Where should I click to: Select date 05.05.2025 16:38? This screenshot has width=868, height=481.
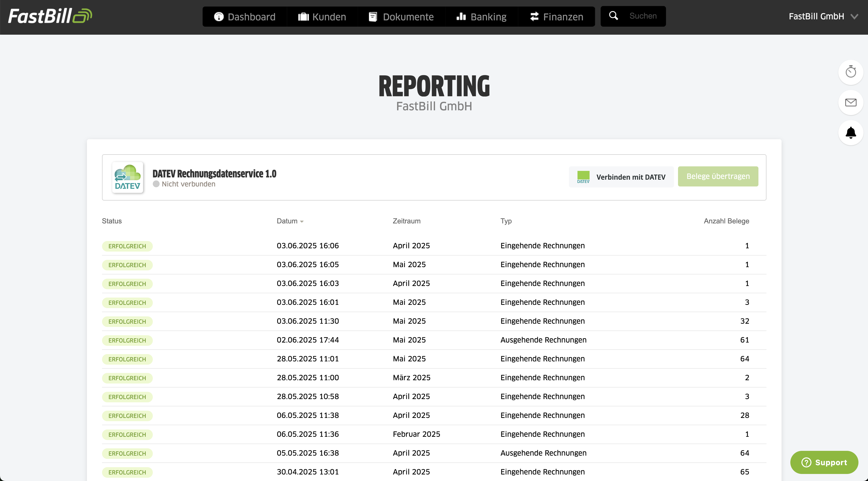pos(308,453)
